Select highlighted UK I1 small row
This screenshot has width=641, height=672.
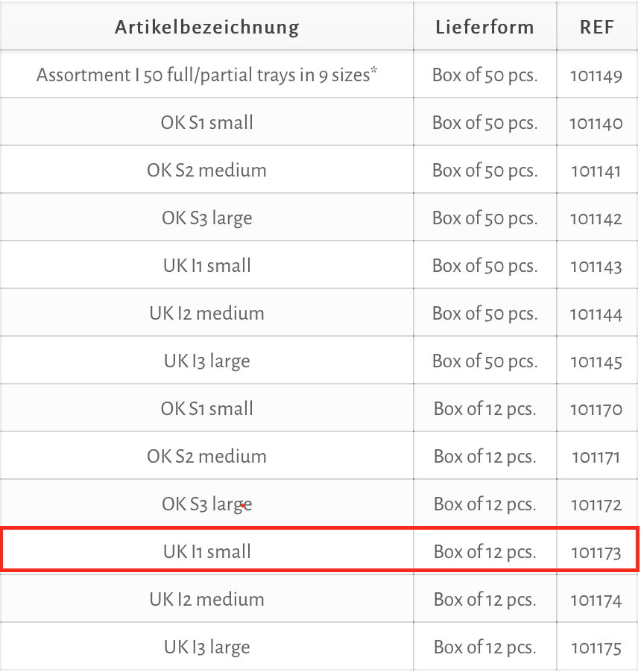[x=319, y=551]
